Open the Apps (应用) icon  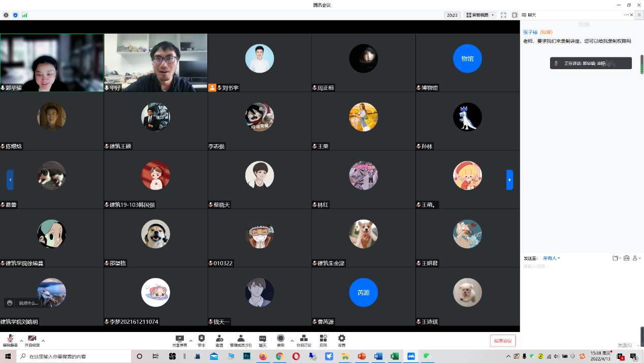tap(323, 340)
